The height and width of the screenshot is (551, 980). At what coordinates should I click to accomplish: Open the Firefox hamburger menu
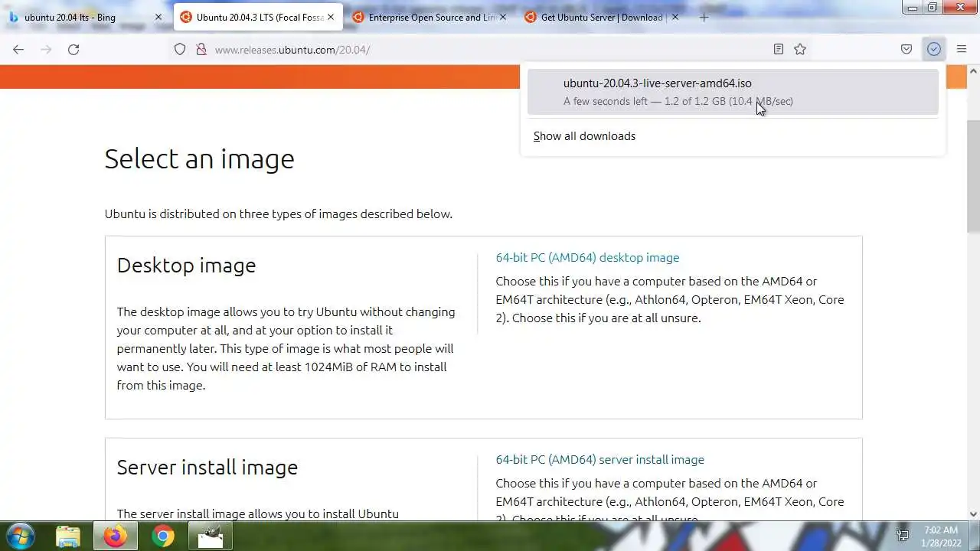point(962,49)
